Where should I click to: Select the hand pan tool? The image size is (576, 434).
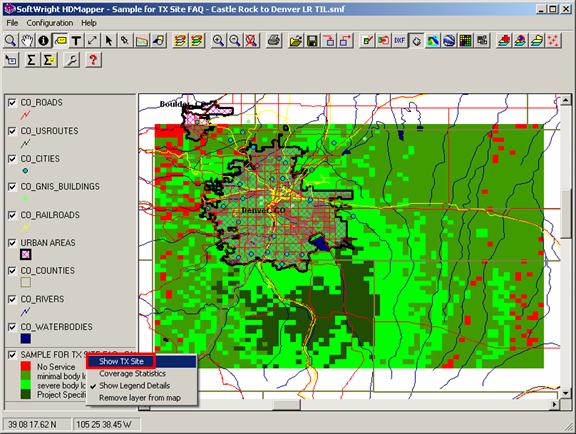27,40
